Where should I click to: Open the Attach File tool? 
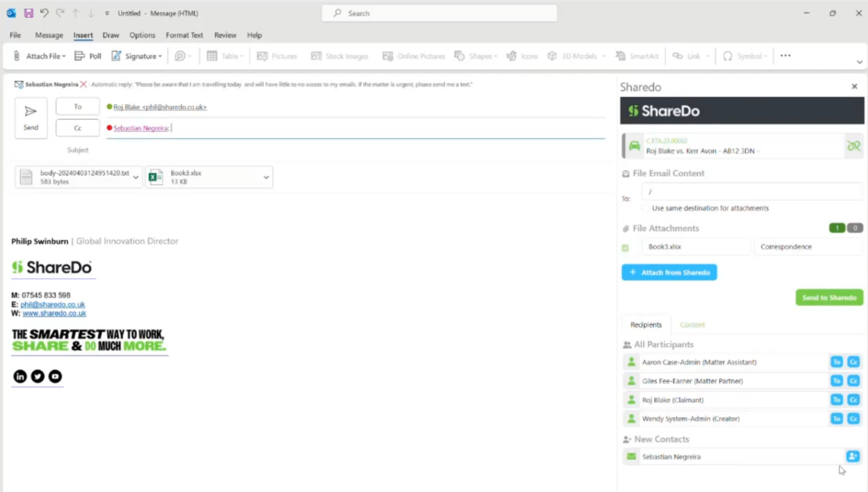point(40,56)
